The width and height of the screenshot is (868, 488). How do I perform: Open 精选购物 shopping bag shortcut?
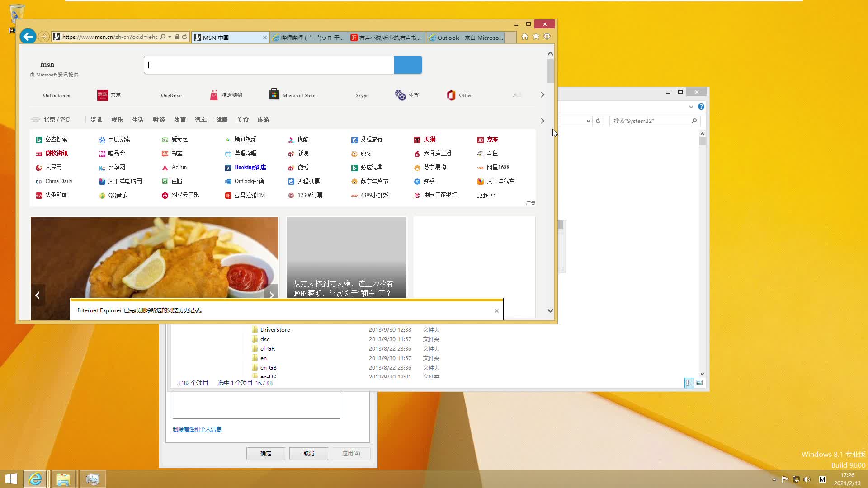(x=226, y=95)
